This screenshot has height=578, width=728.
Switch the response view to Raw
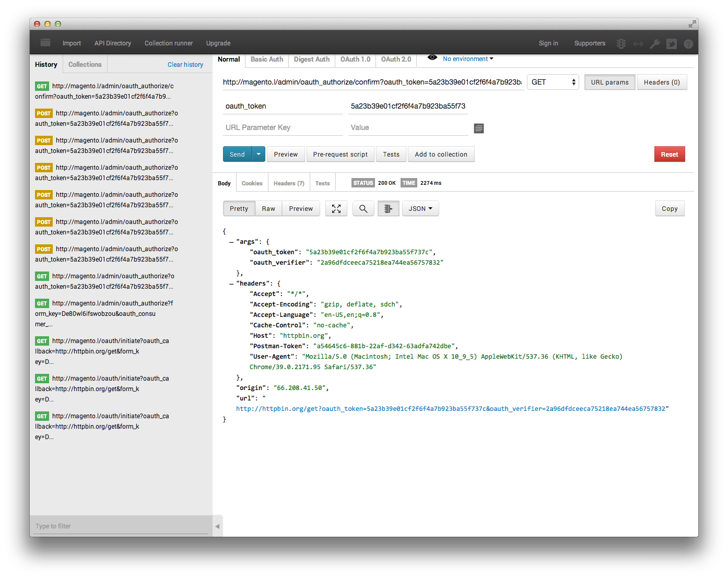[268, 208]
